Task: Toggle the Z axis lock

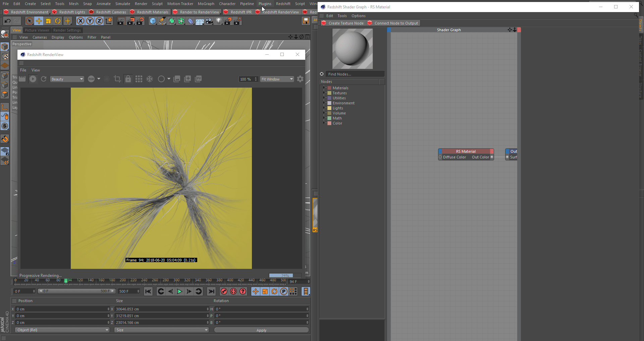Action: 99,21
